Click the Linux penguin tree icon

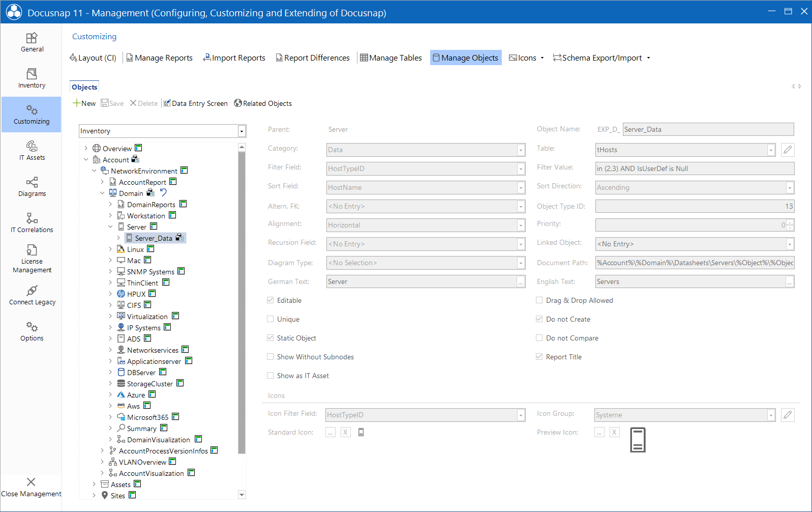pyautogui.click(x=121, y=249)
